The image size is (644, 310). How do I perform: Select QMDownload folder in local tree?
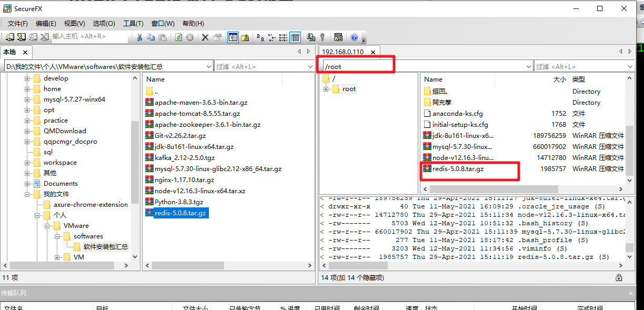[65, 131]
